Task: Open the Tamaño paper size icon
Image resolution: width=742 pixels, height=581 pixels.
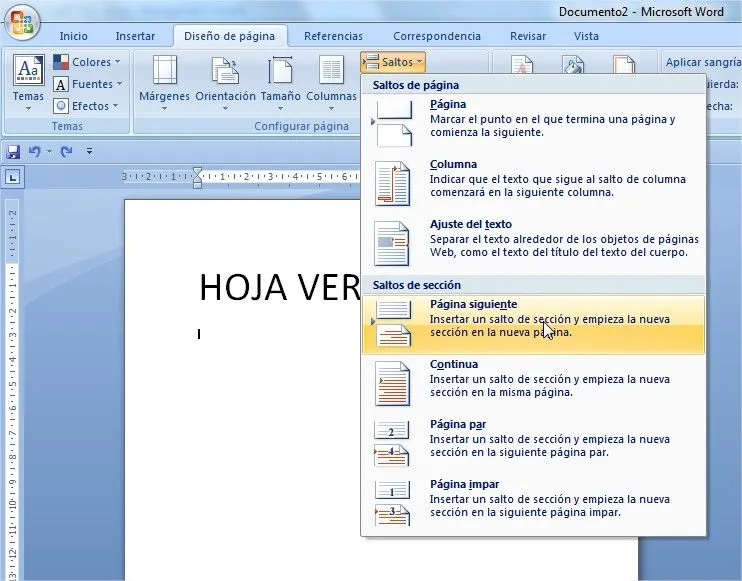Action: coord(280,70)
